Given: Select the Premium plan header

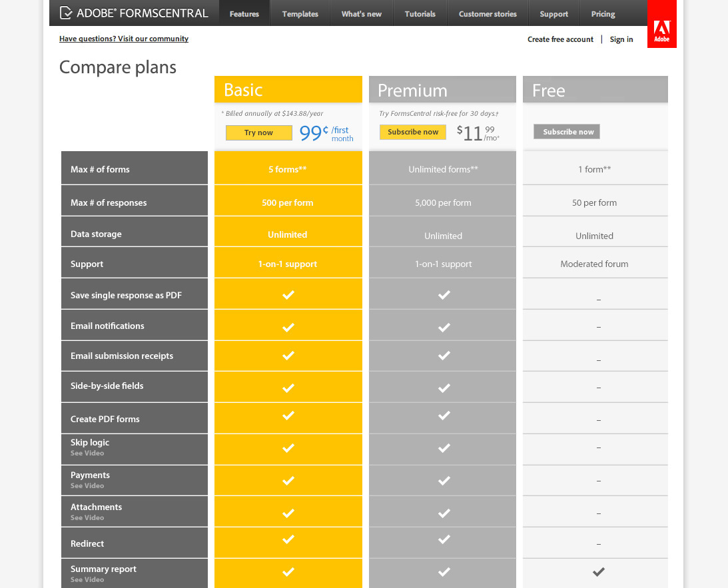Looking at the screenshot, I should (442, 89).
